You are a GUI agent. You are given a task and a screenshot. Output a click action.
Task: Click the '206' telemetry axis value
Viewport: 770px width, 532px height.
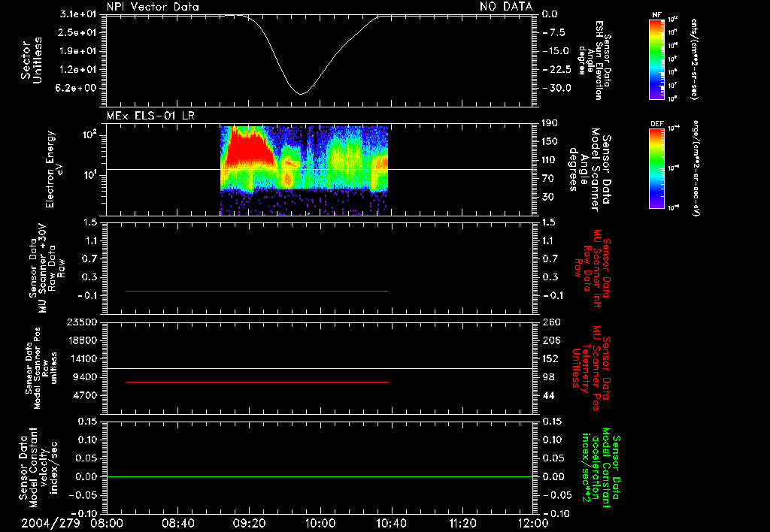click(x=551, y=340)
